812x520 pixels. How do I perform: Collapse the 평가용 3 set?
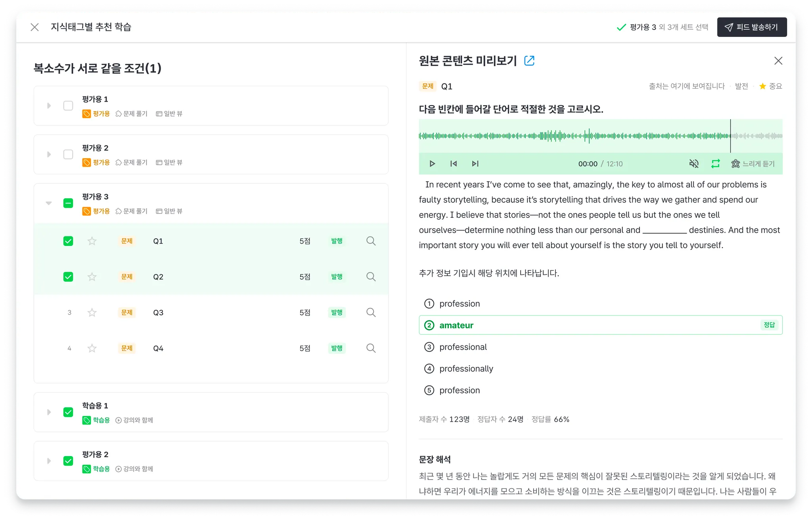[x=49, y=203]
